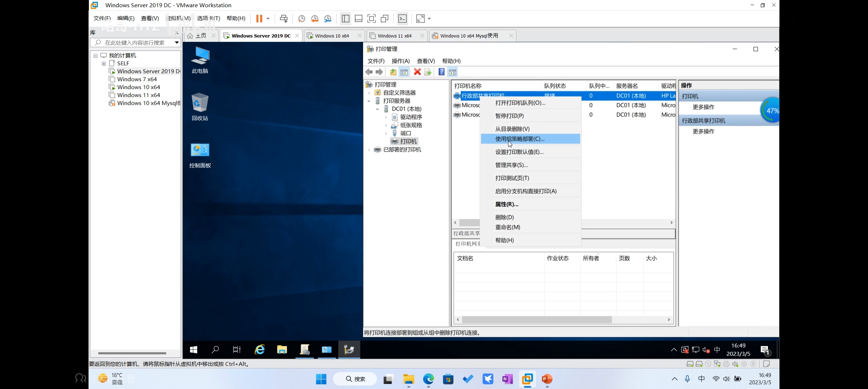Open Server Manager from guest taskbar
The height and width of the screenshot is (389, 868).
[305, 349]
